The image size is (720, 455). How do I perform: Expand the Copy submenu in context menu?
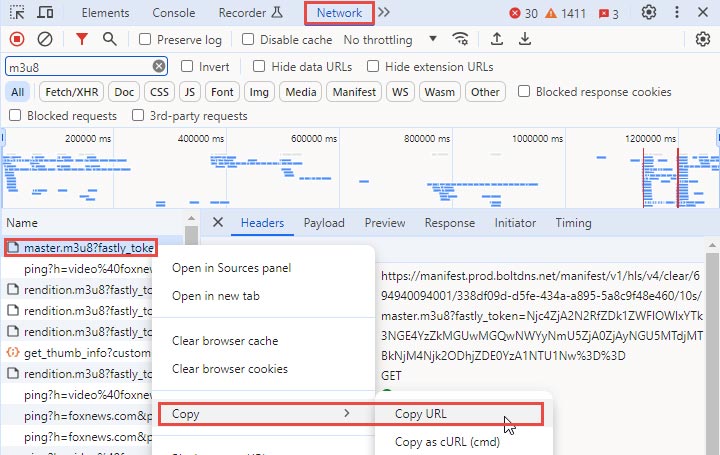(266, 414)
